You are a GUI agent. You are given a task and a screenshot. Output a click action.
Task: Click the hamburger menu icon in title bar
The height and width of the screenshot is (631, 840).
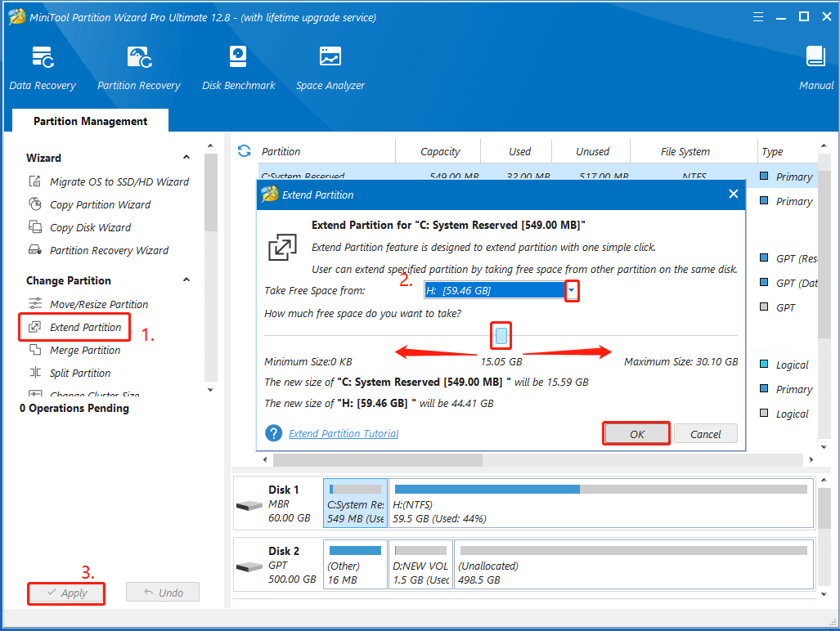[x=757, y=17]
